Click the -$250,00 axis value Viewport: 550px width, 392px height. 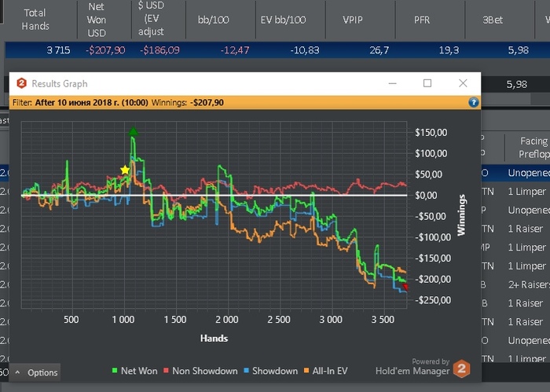[x=433, y=300]
